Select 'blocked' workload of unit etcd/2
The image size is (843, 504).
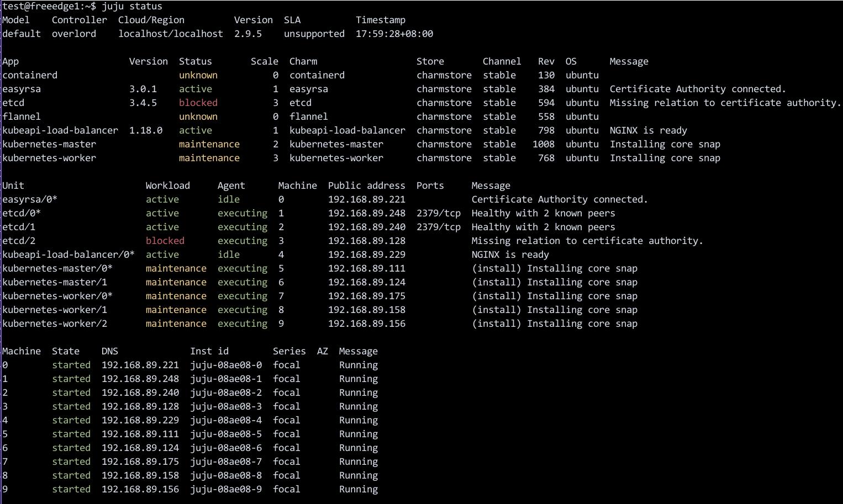point(165,241)
